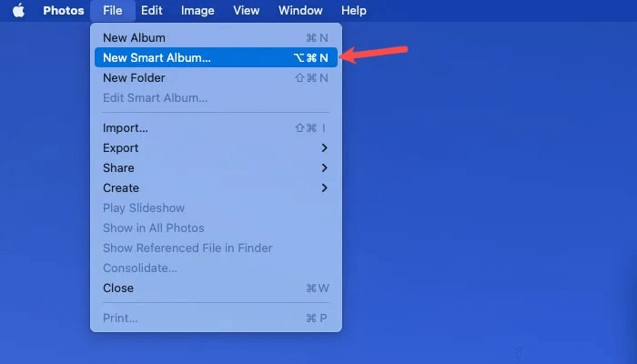Click Show Referenced File in Finder
637x364 pixels.
216,248
